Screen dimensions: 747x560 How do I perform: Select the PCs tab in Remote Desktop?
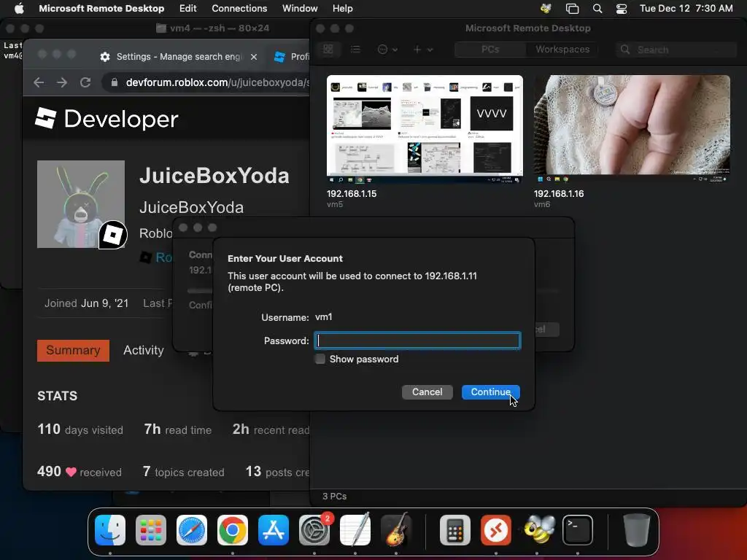490,49
